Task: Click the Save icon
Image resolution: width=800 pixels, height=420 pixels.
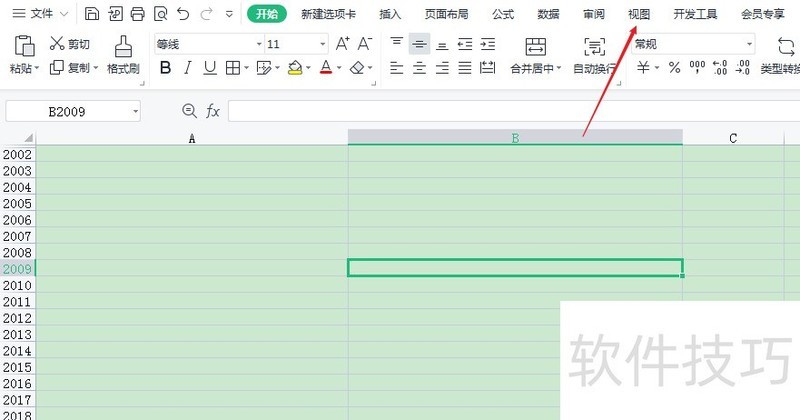Action: (92, 14)
